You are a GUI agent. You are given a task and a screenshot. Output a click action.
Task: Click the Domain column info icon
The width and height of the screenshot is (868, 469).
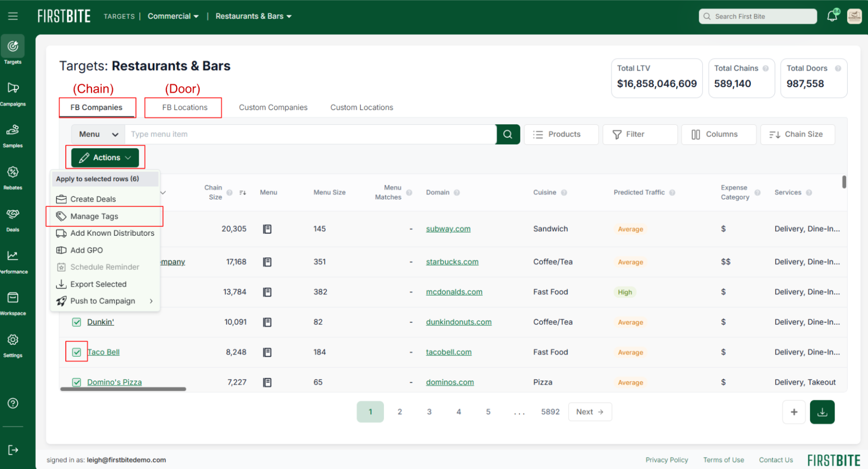[456, 193]
